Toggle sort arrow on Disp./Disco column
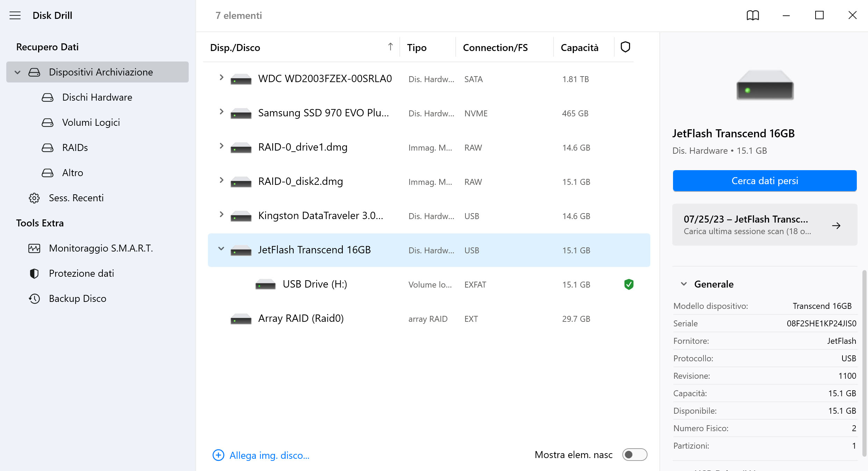The image size is (868, 471). coord(390,47)
